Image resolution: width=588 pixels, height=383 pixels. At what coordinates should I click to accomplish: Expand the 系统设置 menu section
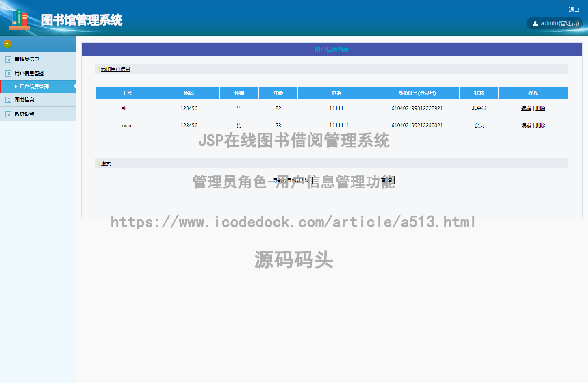[x=24, y=114]
